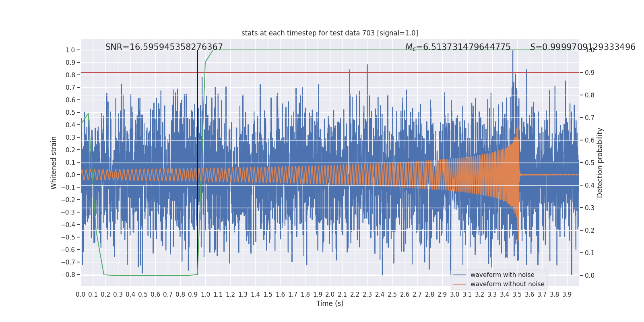
Task: Click detection probability tick label 0.3
Action: (590, 208)
